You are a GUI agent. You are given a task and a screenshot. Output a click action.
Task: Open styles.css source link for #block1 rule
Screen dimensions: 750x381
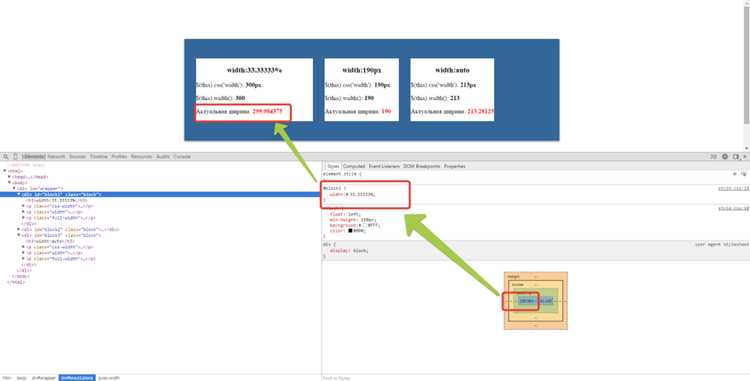coord(733,188)
